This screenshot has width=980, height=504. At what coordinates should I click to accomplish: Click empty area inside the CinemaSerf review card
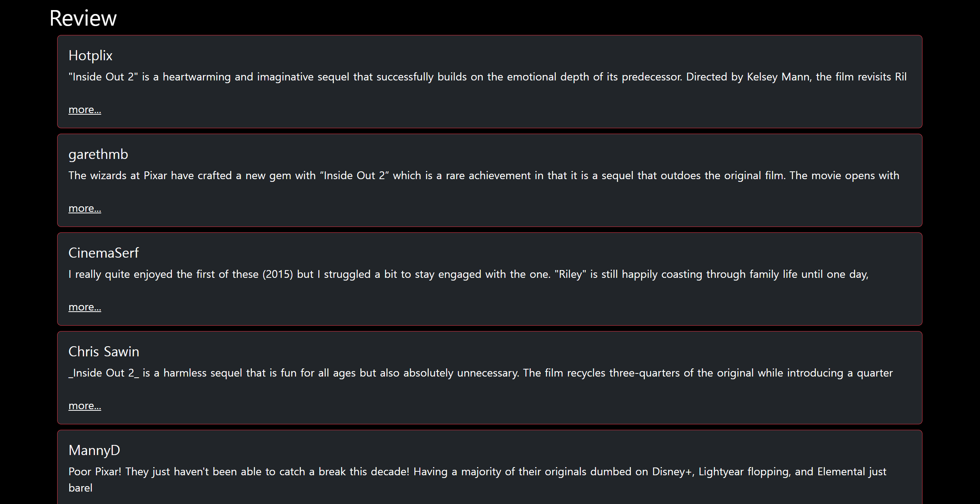(505, 307)
